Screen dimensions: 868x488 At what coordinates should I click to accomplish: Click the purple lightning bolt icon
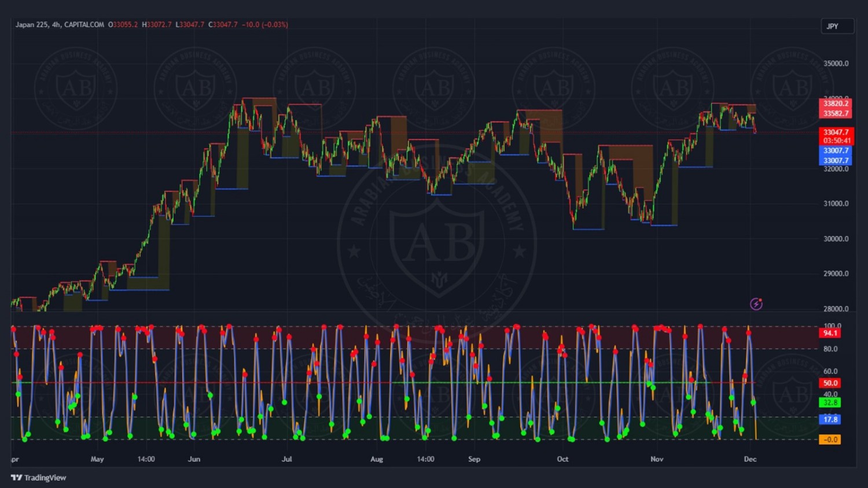tap(756, 304)
